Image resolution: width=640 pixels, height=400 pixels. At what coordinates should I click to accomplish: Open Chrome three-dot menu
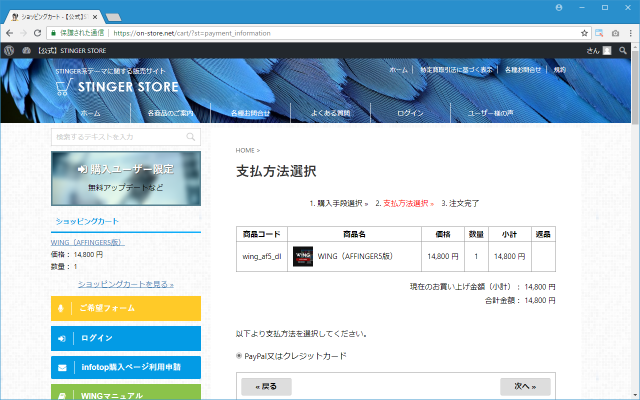[x=631, y=33]
